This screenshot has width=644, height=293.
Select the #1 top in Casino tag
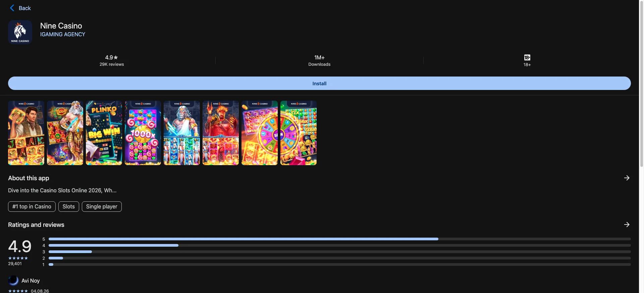click(32, 206)
